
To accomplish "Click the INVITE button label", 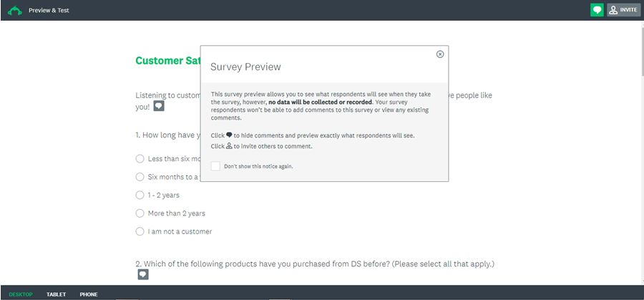I will (628, 10).
